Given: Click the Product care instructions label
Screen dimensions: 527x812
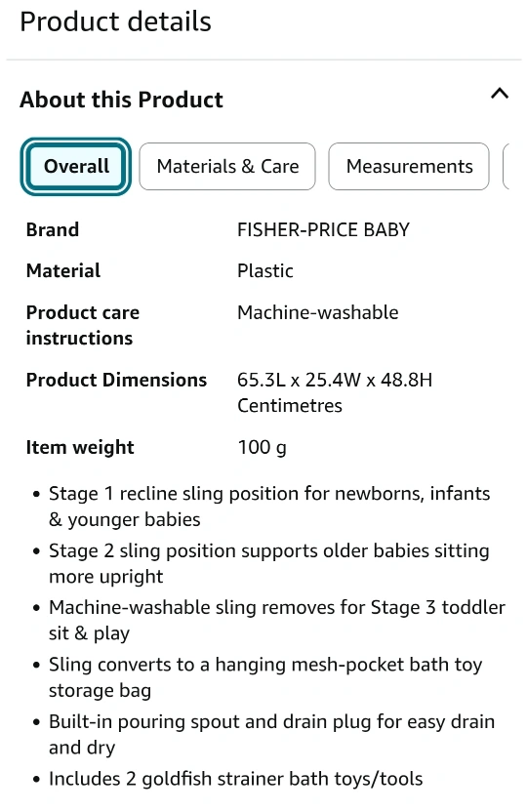Looking at the screenshot, I should (x=83, y=325).
